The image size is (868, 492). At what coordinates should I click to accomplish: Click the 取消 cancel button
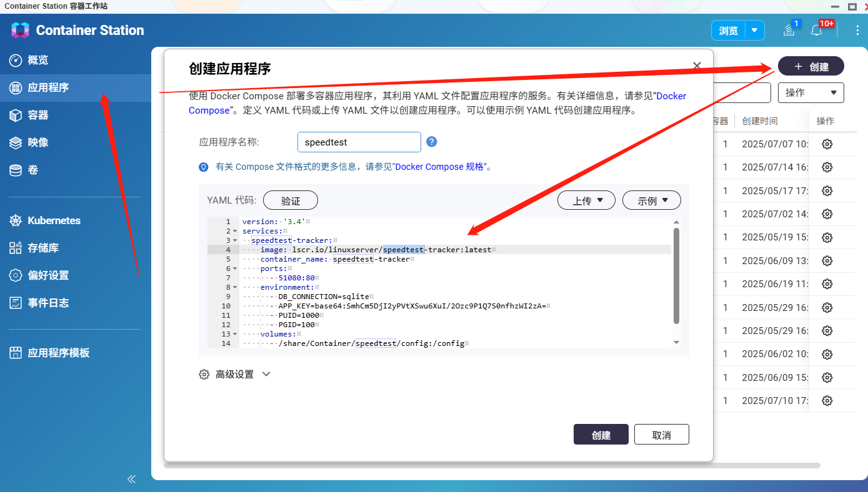click(661, 435)
